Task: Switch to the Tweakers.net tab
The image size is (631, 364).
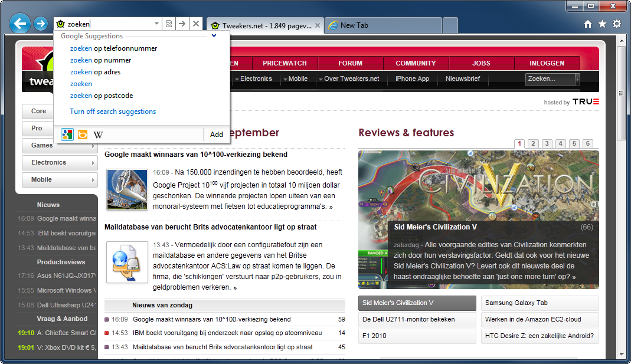Action: (265, 25)
